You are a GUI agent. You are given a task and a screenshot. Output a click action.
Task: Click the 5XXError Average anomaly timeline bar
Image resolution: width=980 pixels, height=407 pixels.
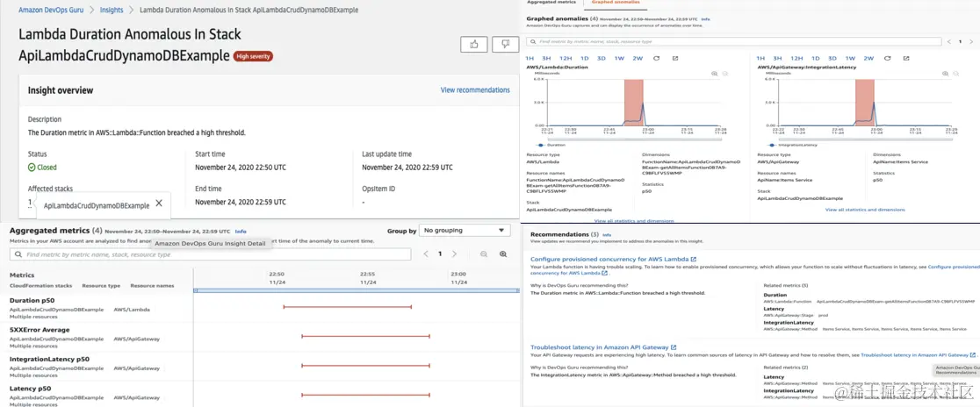click(365, 336)
